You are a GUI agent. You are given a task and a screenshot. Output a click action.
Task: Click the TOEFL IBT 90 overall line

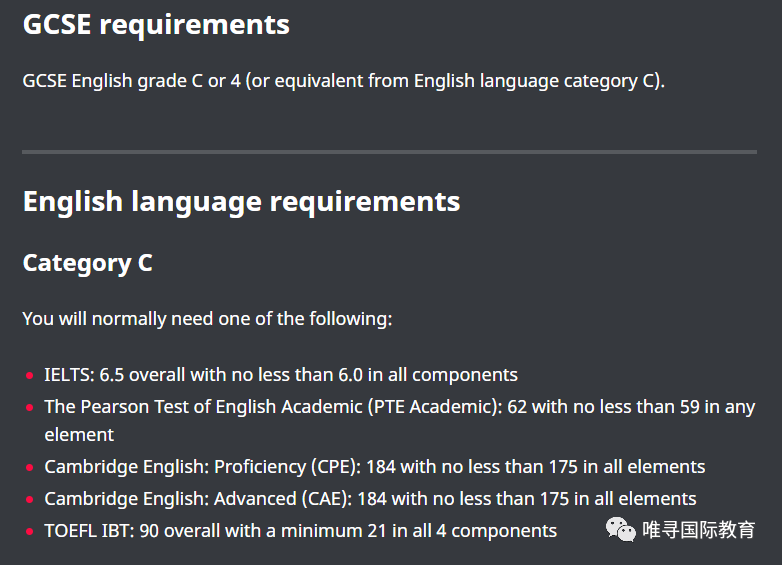pyautogui.click(x=300, y=531)
